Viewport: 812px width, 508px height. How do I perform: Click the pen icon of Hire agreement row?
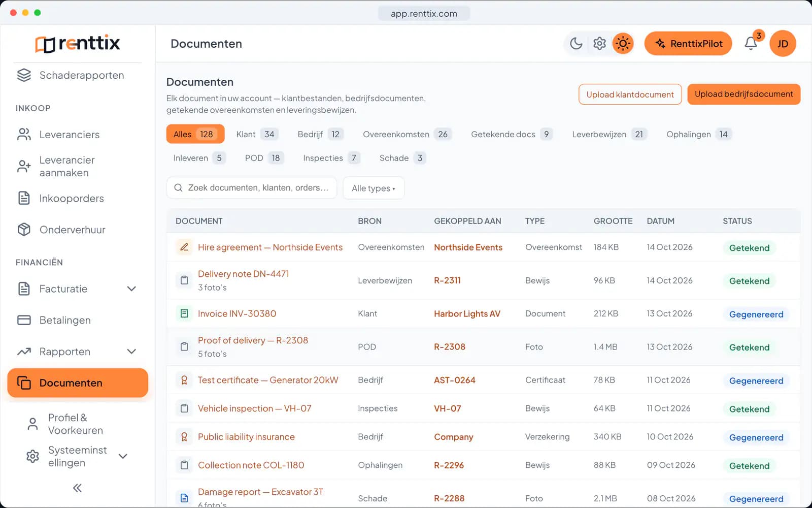pyautogui.click(x=184, y=247)
